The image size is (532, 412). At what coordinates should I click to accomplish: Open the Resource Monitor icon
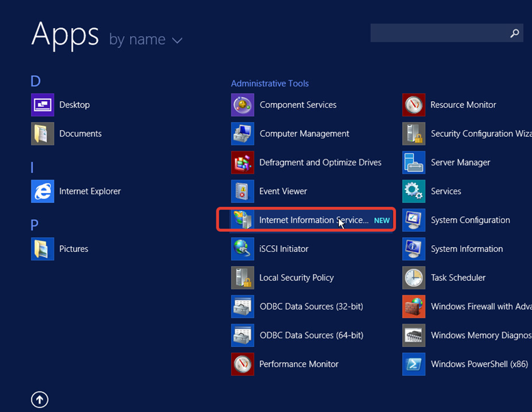[x=413, y=105]
